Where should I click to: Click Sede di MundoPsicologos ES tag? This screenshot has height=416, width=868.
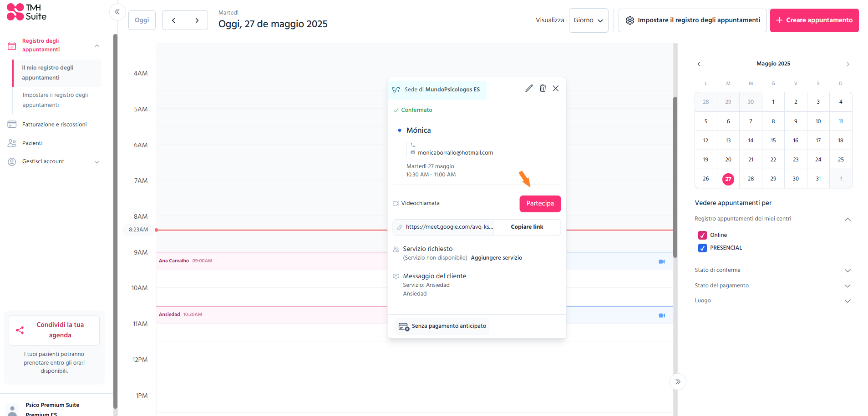tap(438, 90)
